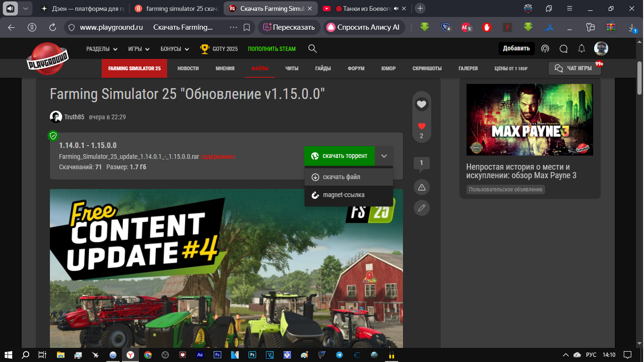Switch to the ГАЙДЫ tab
The image size is (644, 362).
pyautogui.click(x=323, y=68)
